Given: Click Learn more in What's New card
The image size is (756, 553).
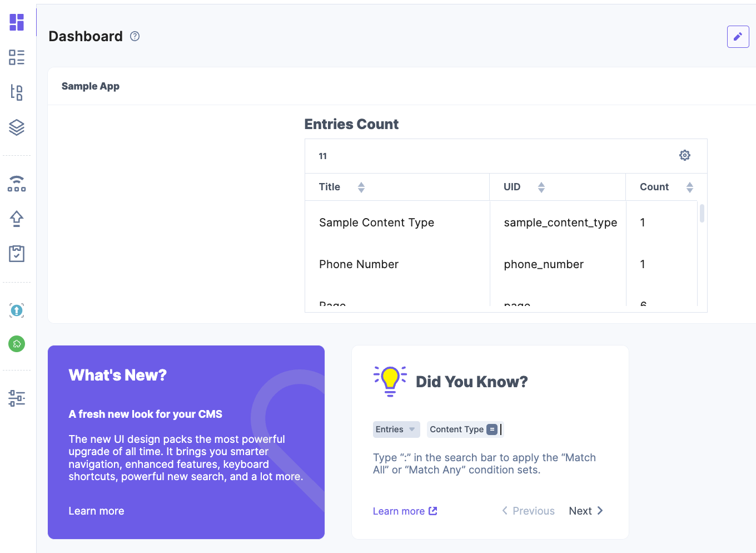Looking at the screenshot, I should pos(96,511).
